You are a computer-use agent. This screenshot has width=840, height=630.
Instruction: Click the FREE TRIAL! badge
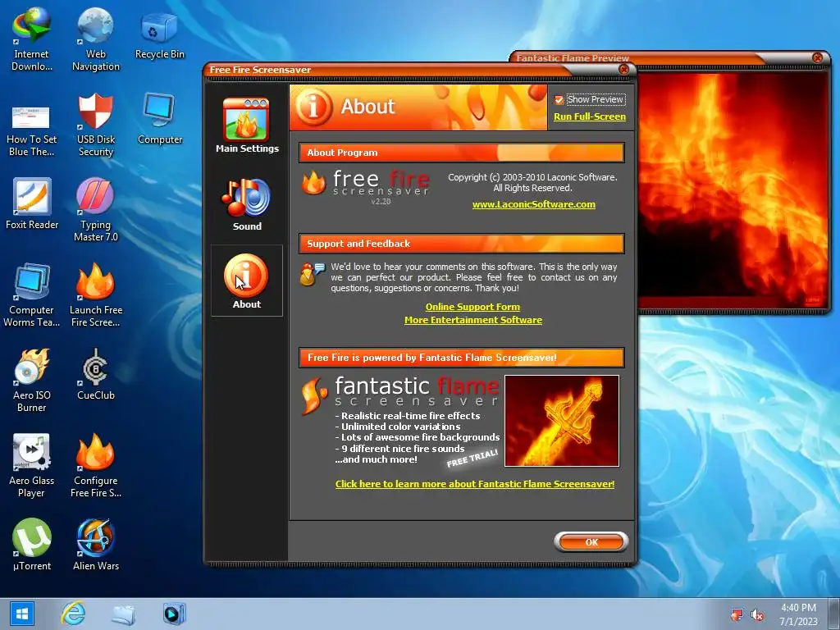click(x=472, y=458)
